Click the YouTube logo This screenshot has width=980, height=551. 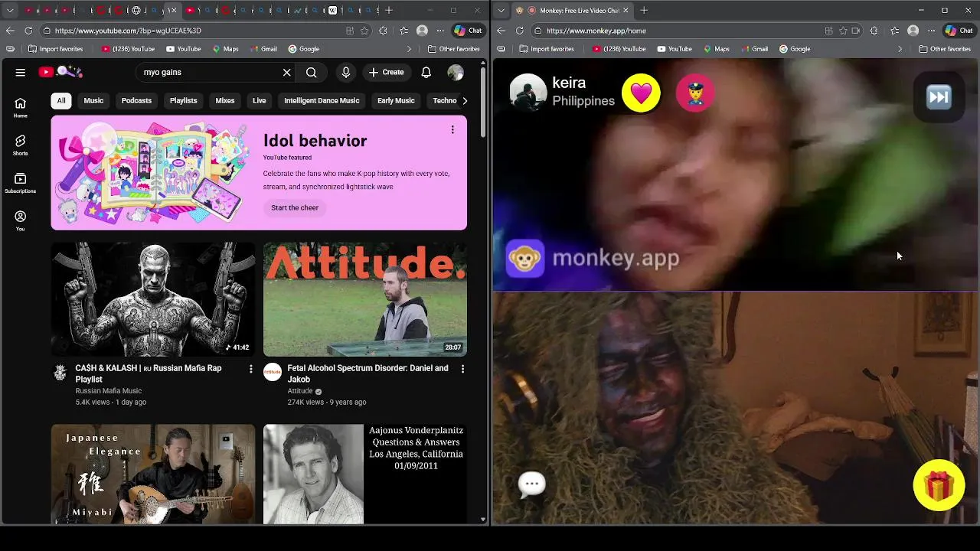pos(60,72)
